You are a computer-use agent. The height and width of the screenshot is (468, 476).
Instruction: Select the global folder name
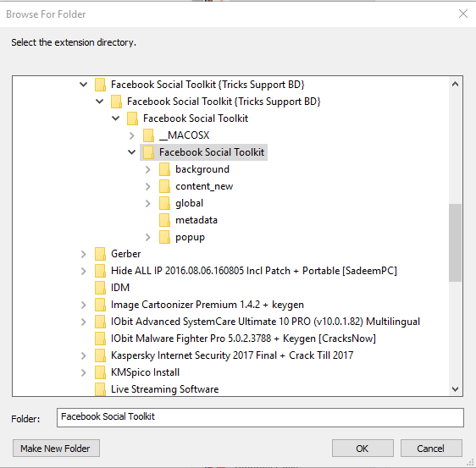coord(189,203)
